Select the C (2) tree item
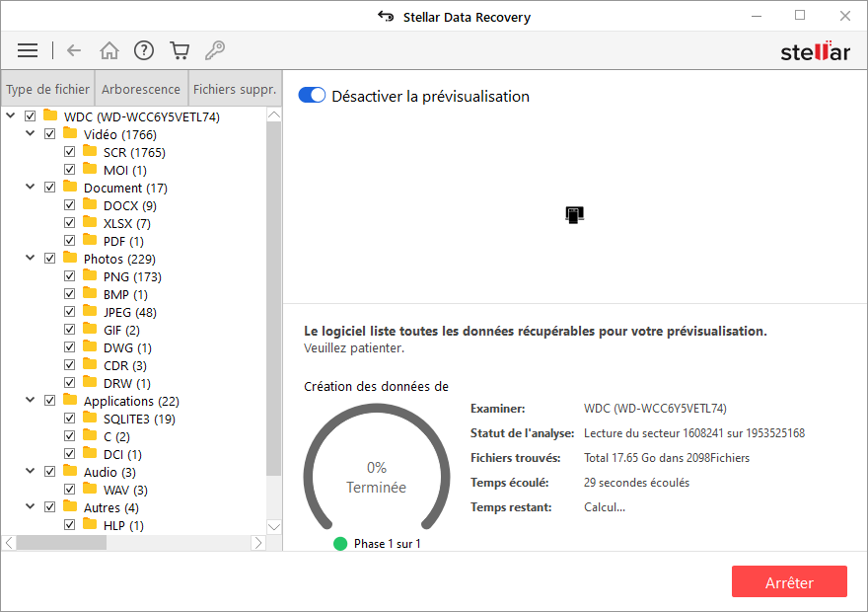The width and height of the screenshot is (868, 612). click(x=116, y=436)
